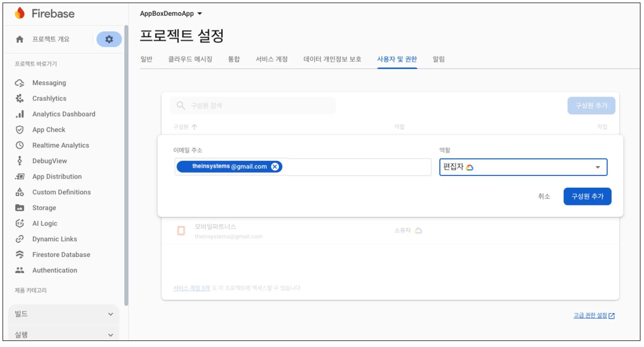Image resolution: width=644 pixels, height=347 pixels.
Task: Click the 역할 column header
Action: pyautogui.click(x=399, y=127)
